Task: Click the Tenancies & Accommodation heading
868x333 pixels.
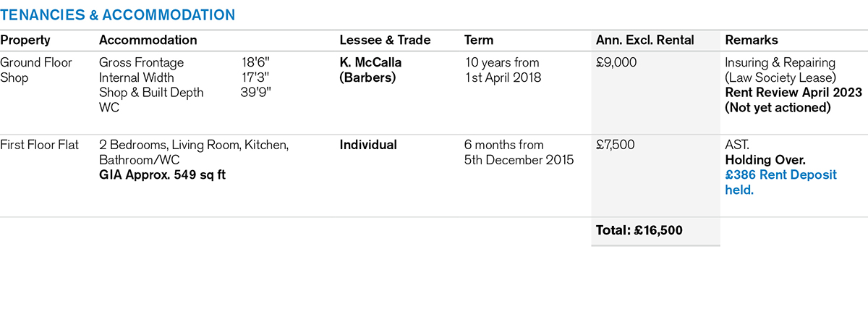Action: tap(117, 14)
